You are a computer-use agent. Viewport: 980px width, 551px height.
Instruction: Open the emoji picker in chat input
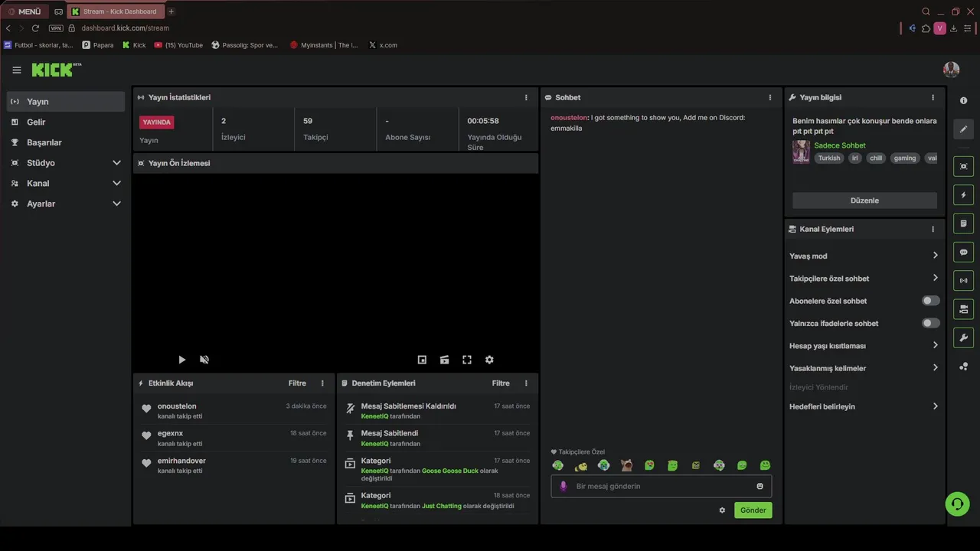click(759, 486)
